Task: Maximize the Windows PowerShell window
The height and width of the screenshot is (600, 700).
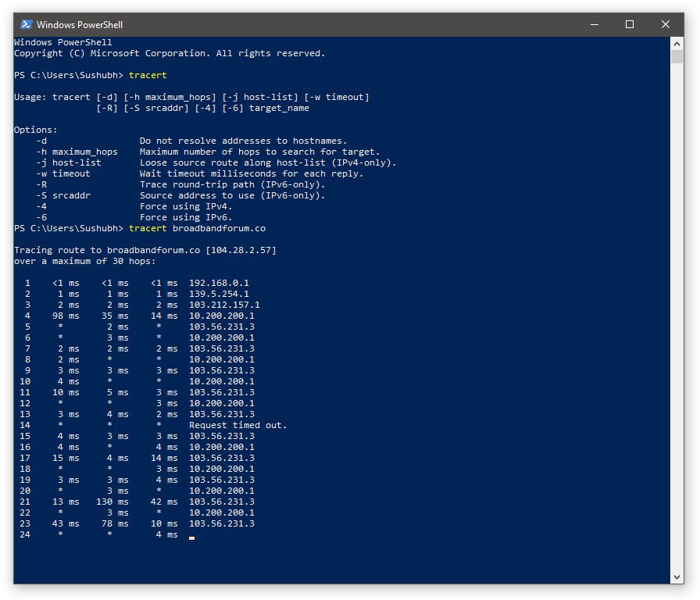Action: click(x=630, y=24)
